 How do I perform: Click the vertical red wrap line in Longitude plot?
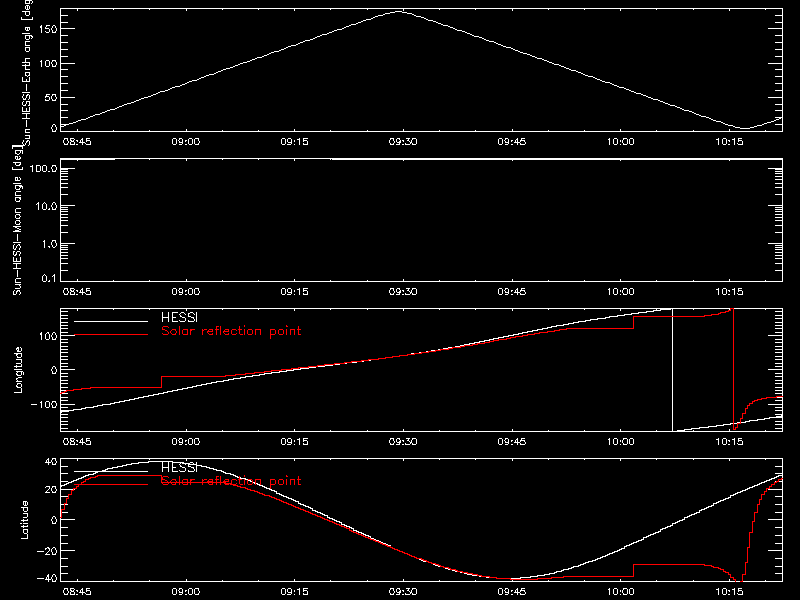[x=733, y=370]
